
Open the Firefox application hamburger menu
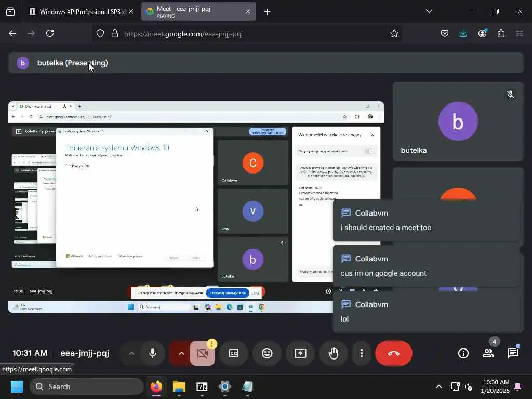pyautogui.click(x=520, y=33)
